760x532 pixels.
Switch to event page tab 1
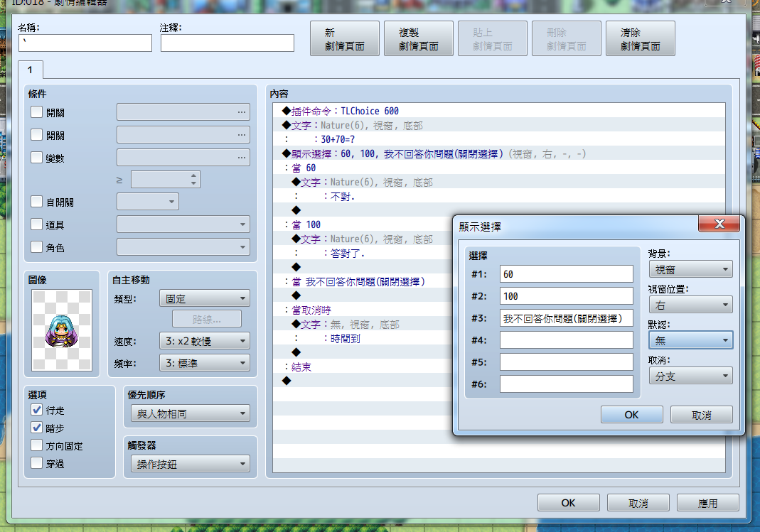[30, 70]
